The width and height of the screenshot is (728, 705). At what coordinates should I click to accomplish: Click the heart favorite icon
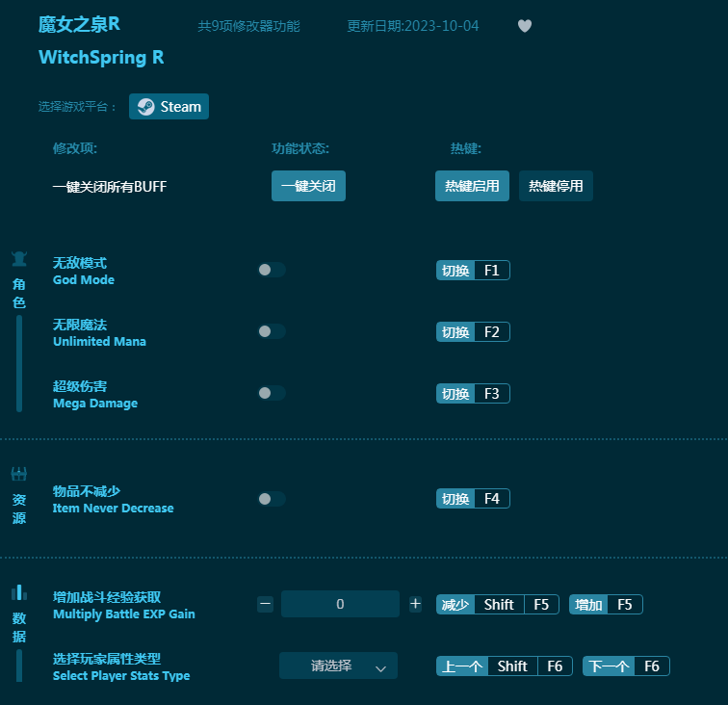(524, 26)
